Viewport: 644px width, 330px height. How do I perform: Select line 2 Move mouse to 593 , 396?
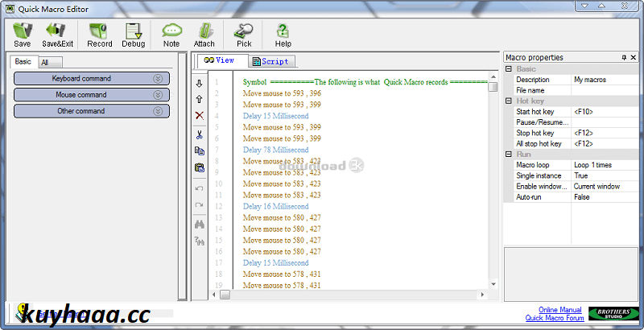282,93
